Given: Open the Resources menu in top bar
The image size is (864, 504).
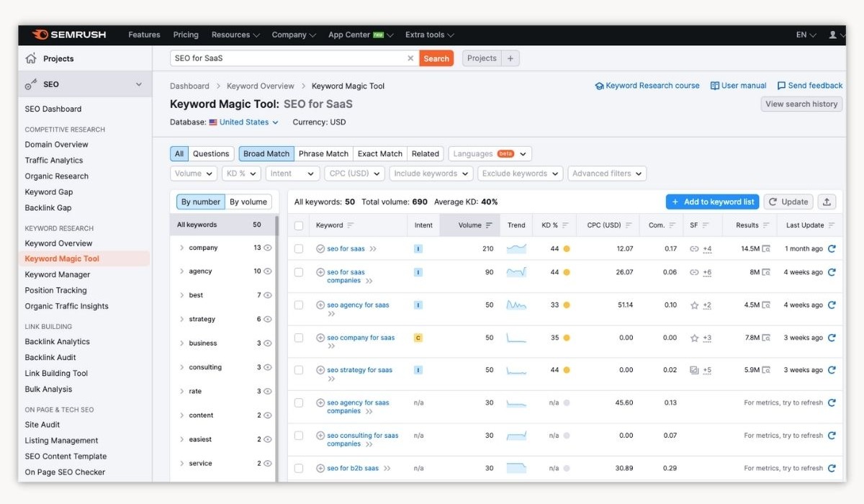Looking at the screenshot, I should (235, 35).
